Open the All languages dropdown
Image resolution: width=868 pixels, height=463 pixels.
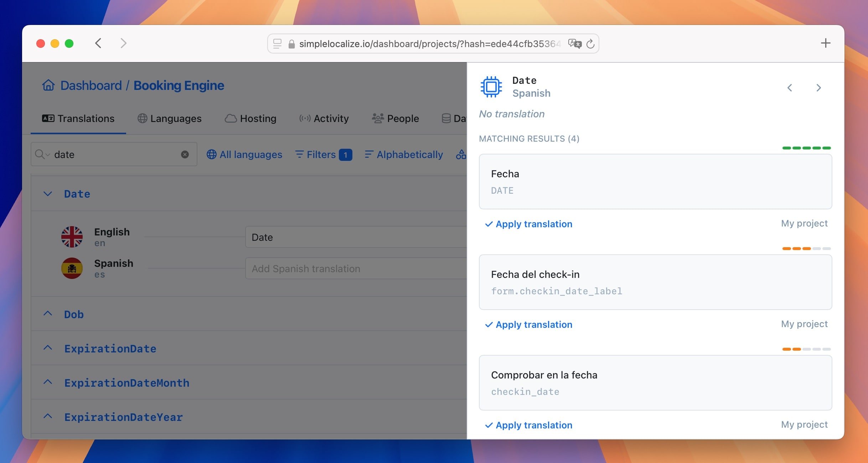[x=244, y=154]
